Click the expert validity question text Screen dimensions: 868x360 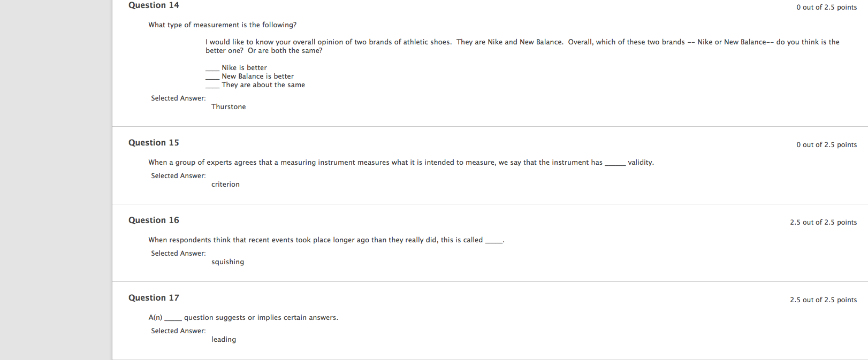[x=401, y=163]
